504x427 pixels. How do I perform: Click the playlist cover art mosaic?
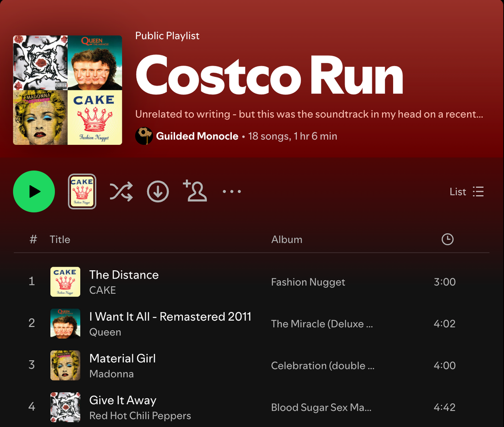(x=67, y=90)
